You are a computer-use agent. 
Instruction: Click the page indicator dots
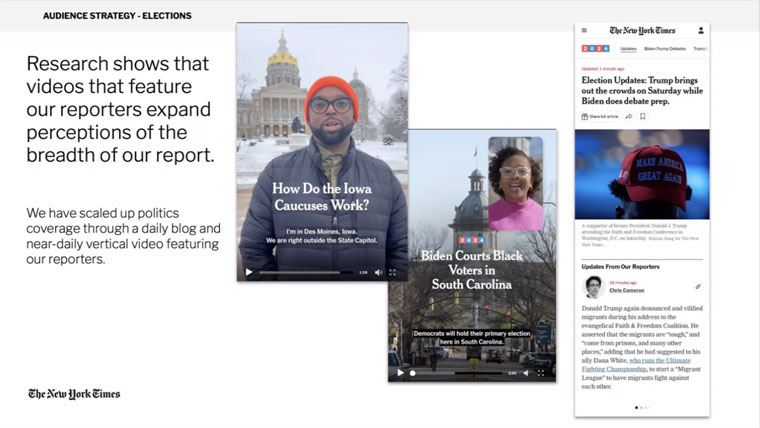tap(642, 408)
